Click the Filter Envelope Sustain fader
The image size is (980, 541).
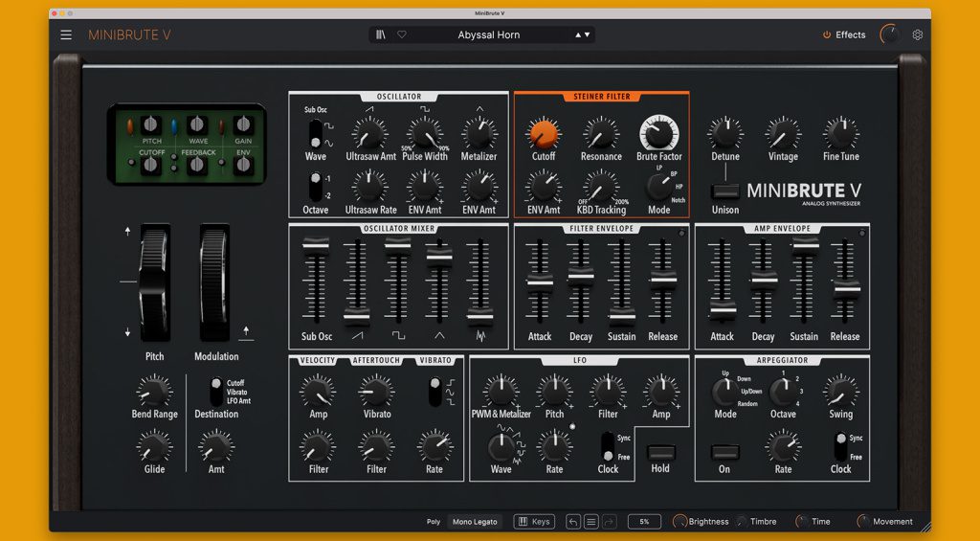click(622, 317)
